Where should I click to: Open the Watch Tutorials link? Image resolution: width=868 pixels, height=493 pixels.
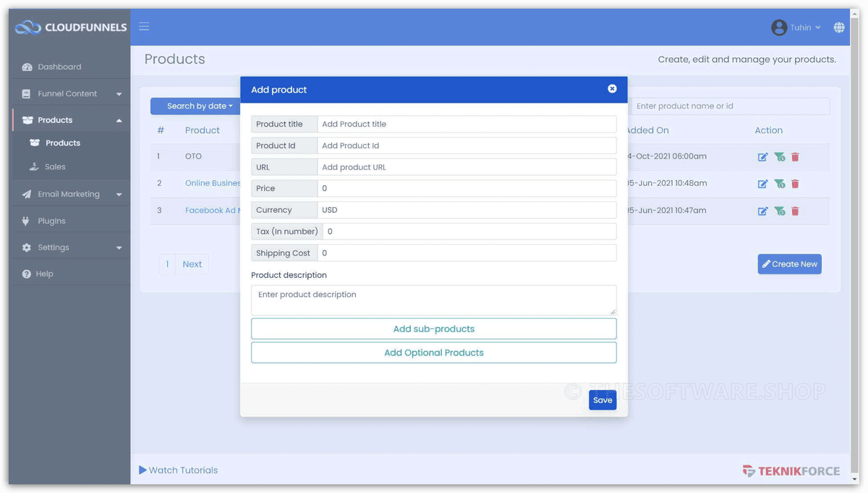point(178,471)
